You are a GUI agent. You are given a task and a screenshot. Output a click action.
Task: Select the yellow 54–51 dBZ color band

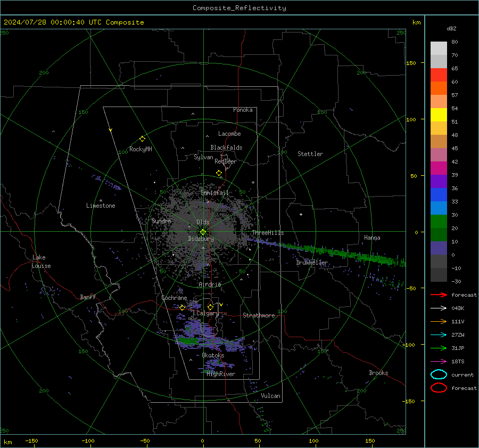point(439,115)
